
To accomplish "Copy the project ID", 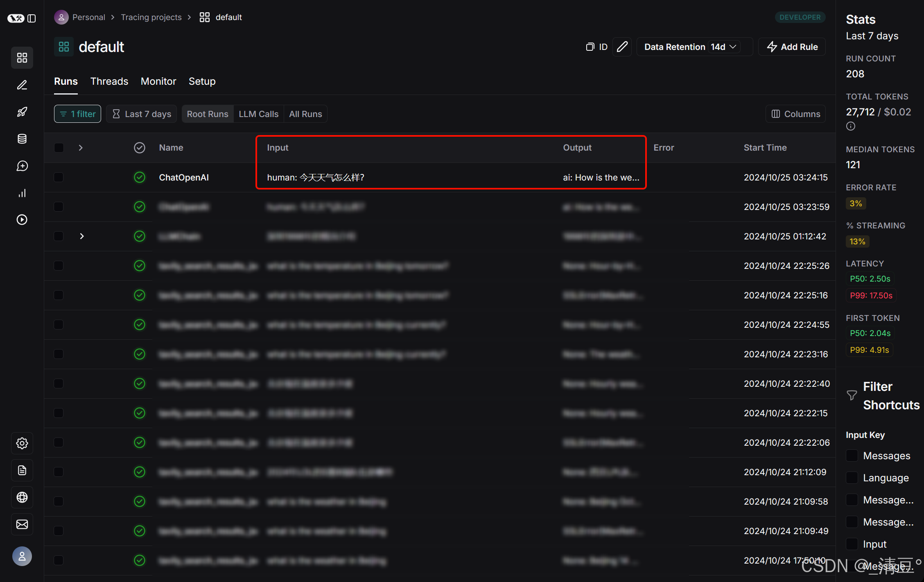I will (597, 47).
